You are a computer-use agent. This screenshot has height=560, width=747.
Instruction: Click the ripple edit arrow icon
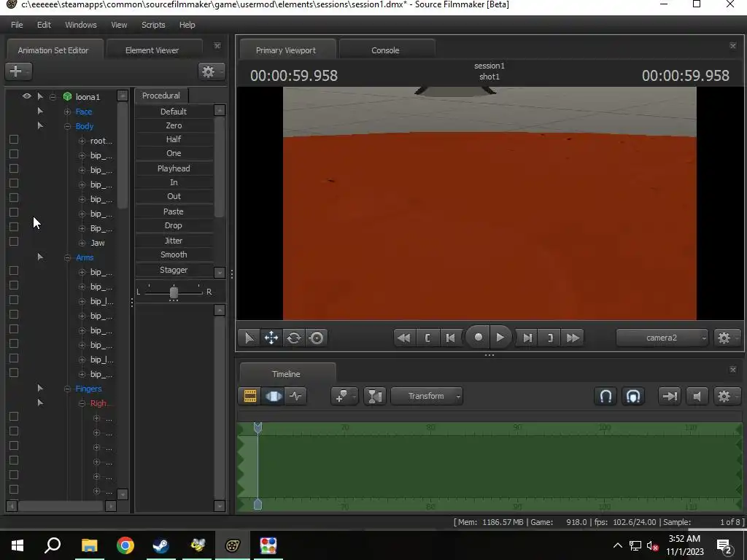670,396
